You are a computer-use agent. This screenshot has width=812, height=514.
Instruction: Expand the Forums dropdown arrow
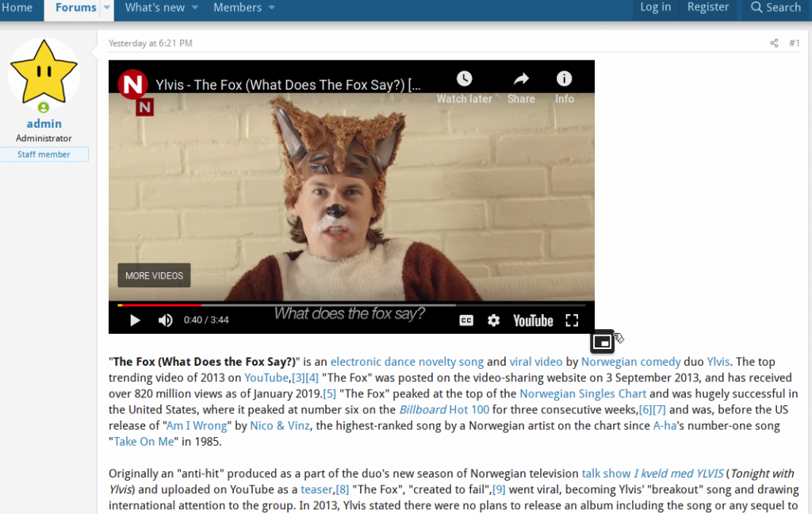(x=107, y=8)
